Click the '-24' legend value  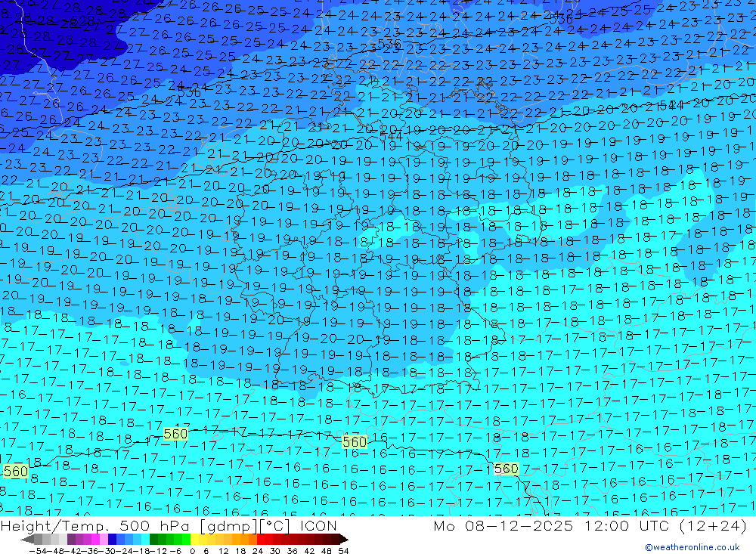125,551
